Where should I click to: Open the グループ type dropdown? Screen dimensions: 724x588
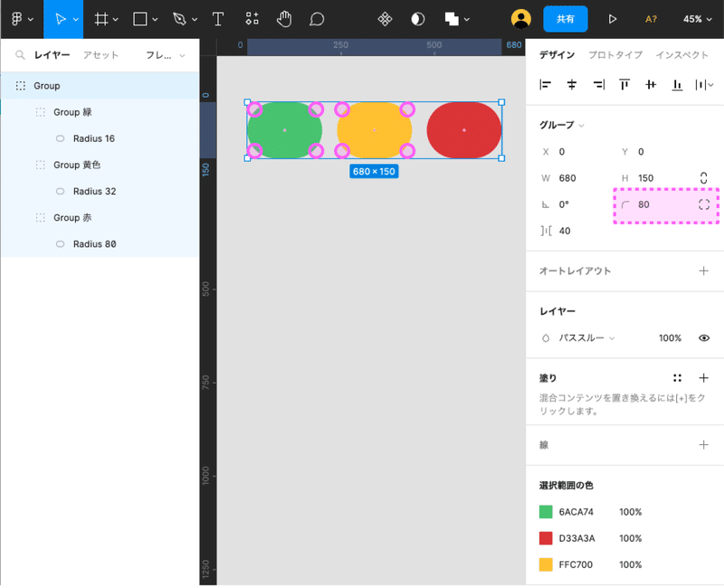point(561,125)
